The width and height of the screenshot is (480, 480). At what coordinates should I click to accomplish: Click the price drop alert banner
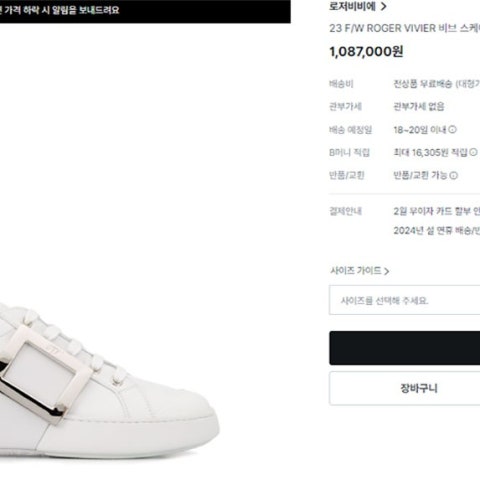(145, 11)
